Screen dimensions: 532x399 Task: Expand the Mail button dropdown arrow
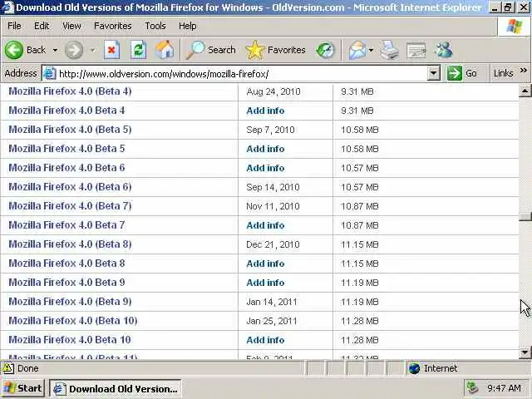(371, 50)
